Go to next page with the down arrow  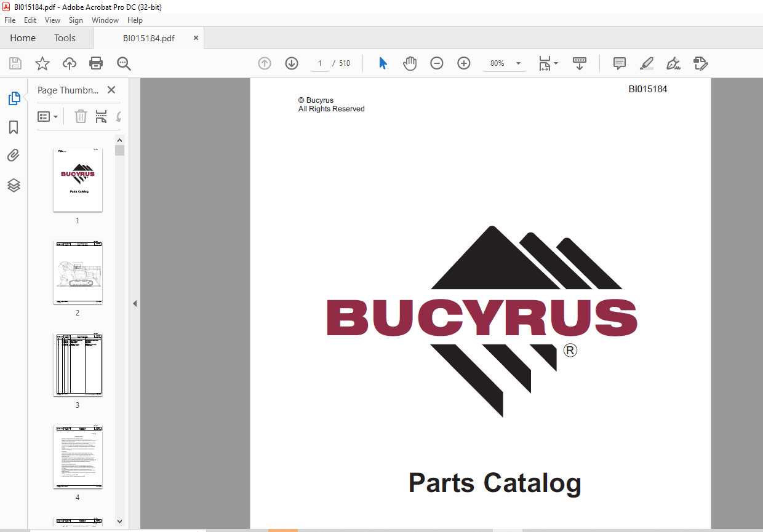pos(292,63)
